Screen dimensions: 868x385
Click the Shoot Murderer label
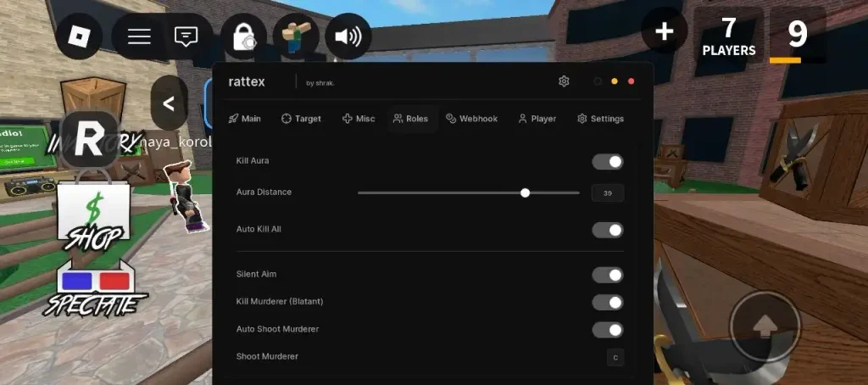click(x=267, y=356)
